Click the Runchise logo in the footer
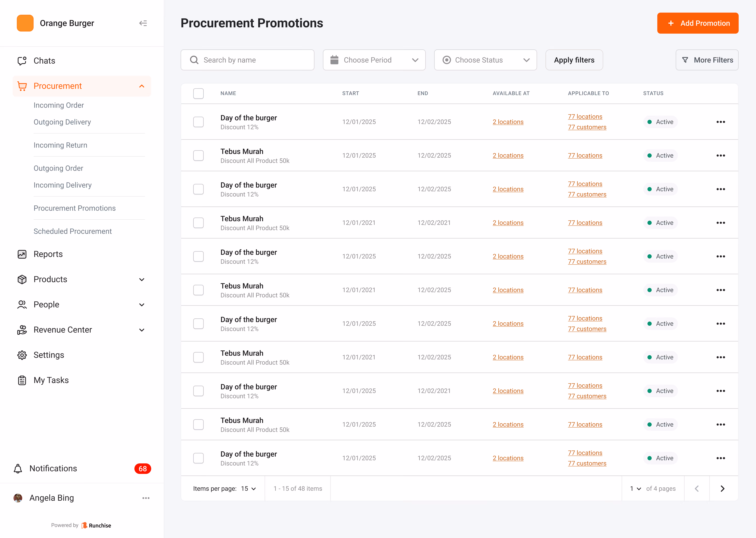This screenshot has width=756, height=538. tap(96, 525)
